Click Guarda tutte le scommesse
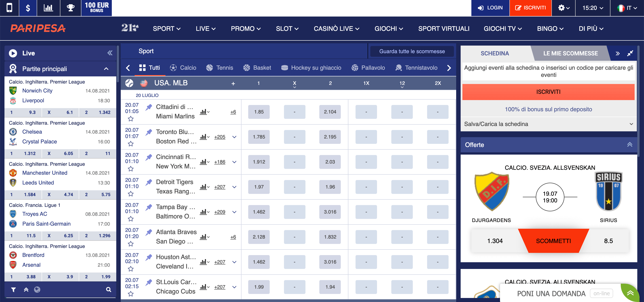Image resolution: width=644 pixels, height=302 pixels. [412, 51]
